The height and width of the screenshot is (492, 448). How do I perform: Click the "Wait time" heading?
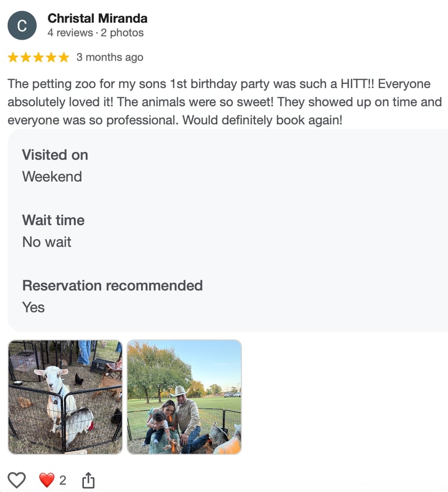(x=53, y=220)
